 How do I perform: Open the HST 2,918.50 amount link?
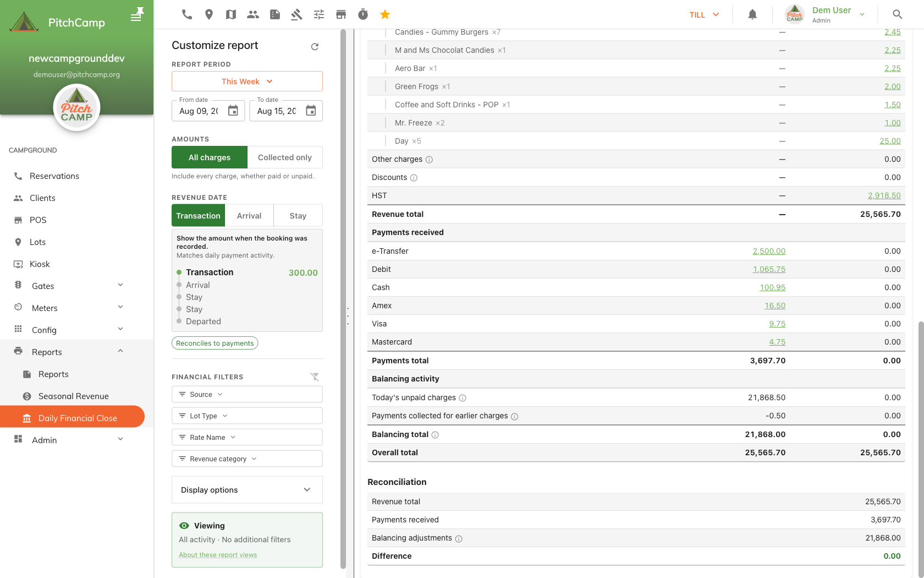click(884, 195)
